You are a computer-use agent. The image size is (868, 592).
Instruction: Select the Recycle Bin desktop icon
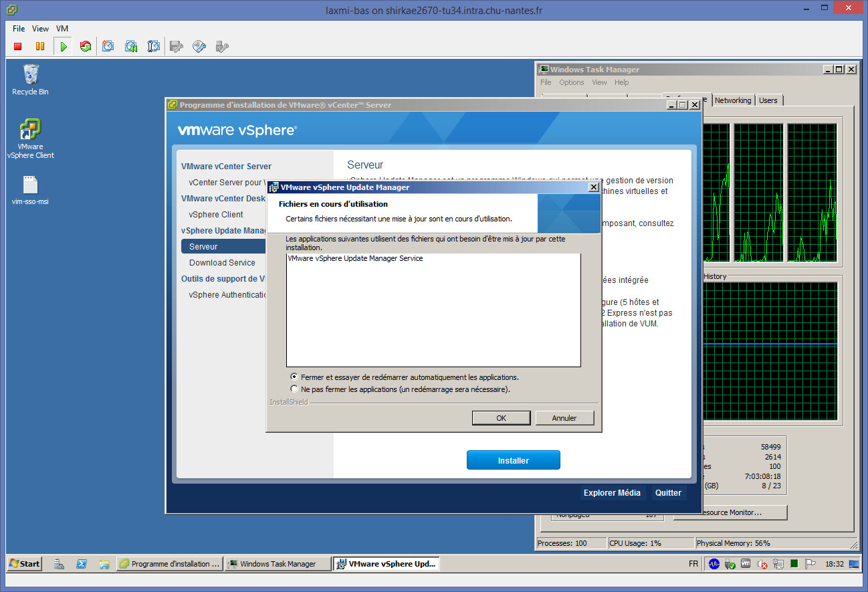[30, 80]
